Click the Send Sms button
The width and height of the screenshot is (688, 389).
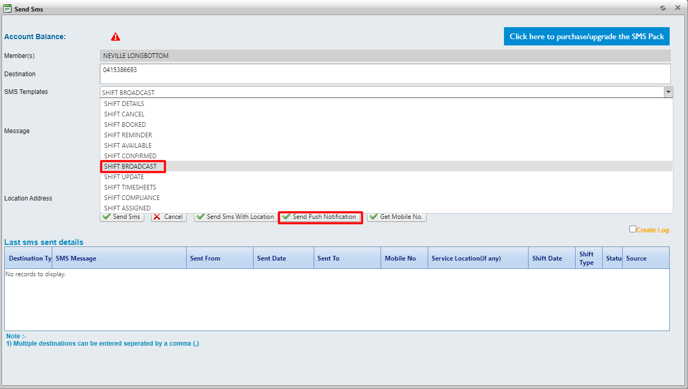point(122,217)
